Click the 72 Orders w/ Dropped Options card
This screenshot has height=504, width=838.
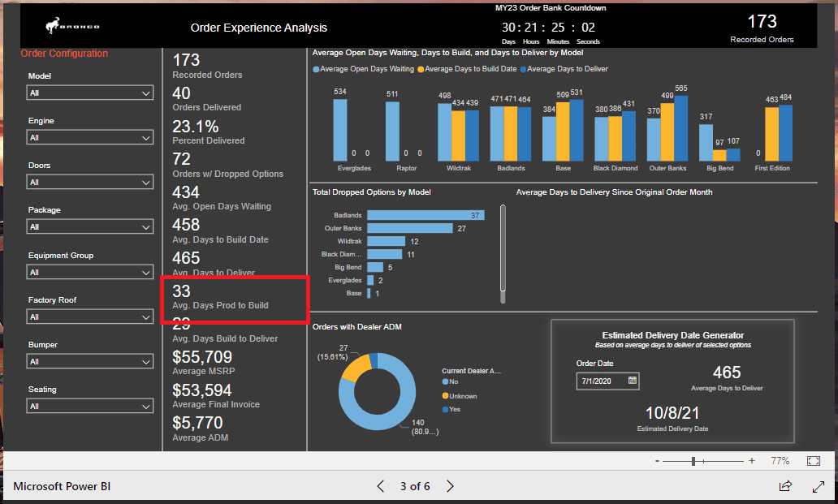click(227, 165)
